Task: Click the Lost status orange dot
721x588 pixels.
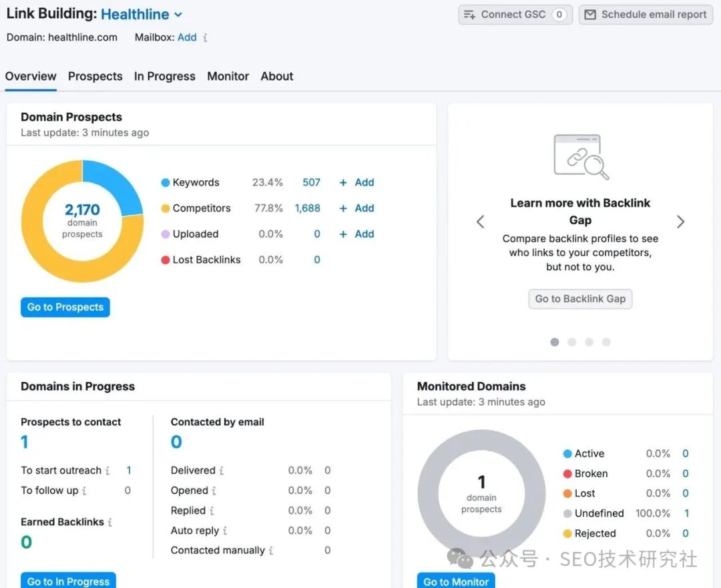Action: pyautogui.click(x=567, y=493)
